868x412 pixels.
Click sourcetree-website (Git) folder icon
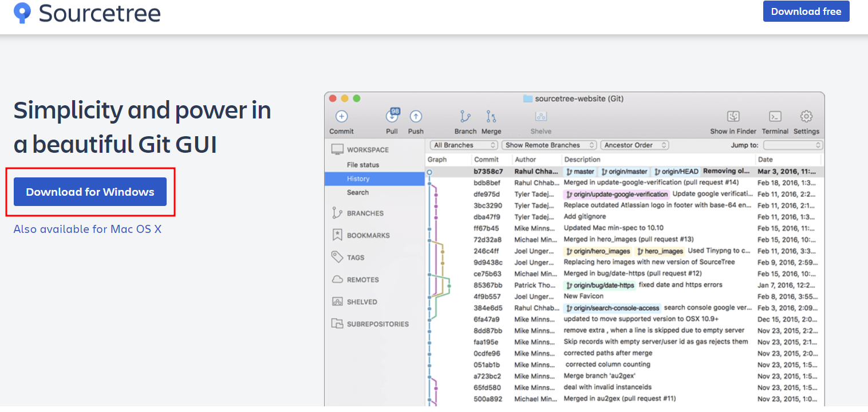tap(528, 98)
